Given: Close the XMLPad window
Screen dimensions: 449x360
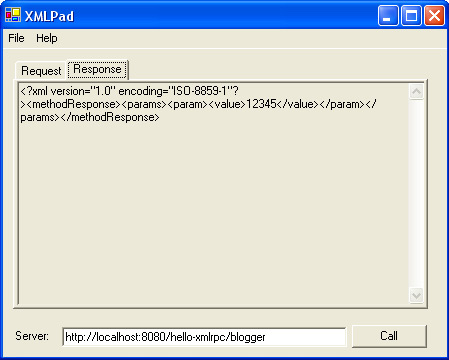Looking at the screenshot, I should coord(434,15).
